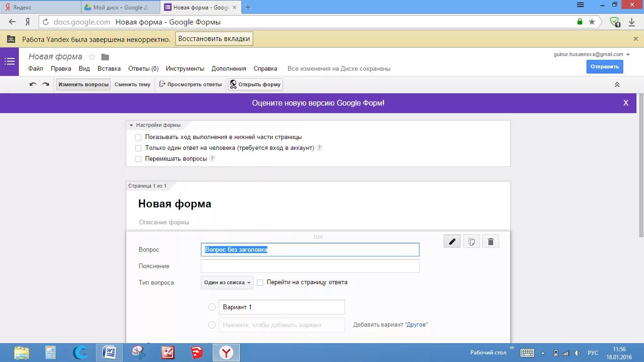Open the Файл menu
Image resolution: width=644 pixels, height=362 pixels.
36,68
